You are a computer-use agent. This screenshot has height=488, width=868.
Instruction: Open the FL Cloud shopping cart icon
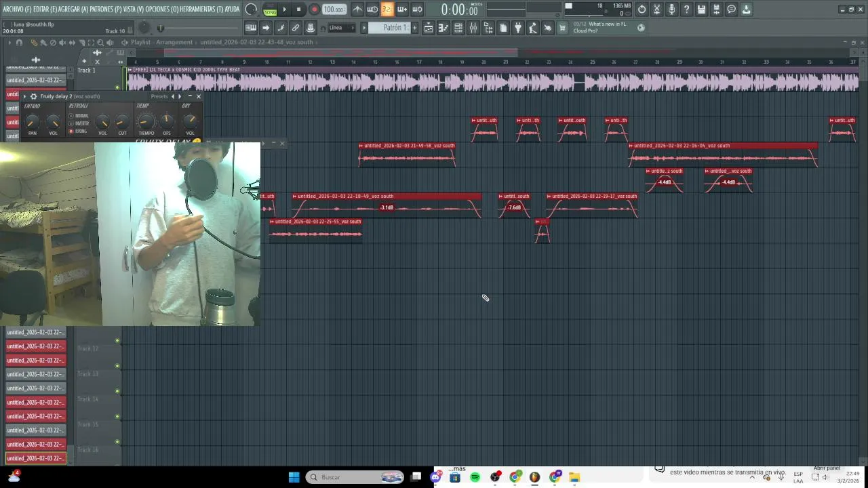tap(562, 28)
